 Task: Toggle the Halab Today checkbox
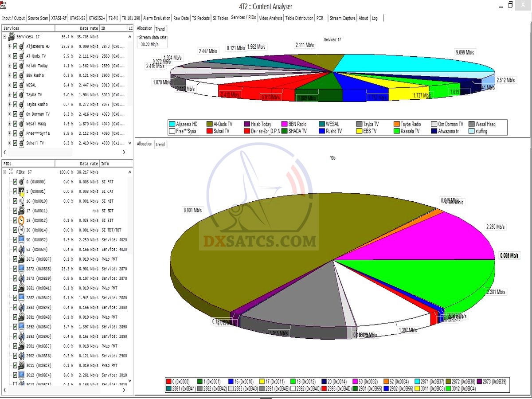pos(16,66)
